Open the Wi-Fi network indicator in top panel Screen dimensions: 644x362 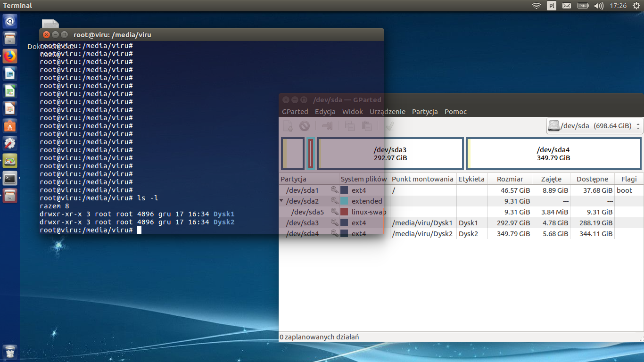(x=536, y=6)
